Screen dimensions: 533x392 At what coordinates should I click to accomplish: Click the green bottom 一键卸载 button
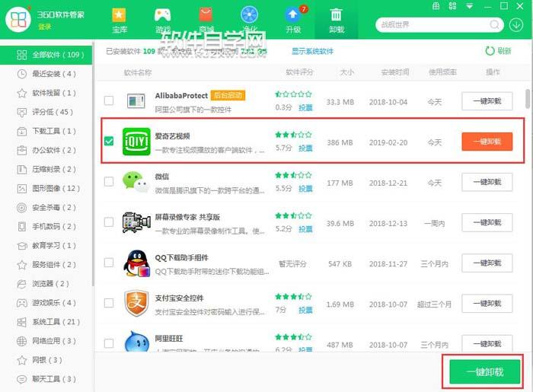[485, 372]
